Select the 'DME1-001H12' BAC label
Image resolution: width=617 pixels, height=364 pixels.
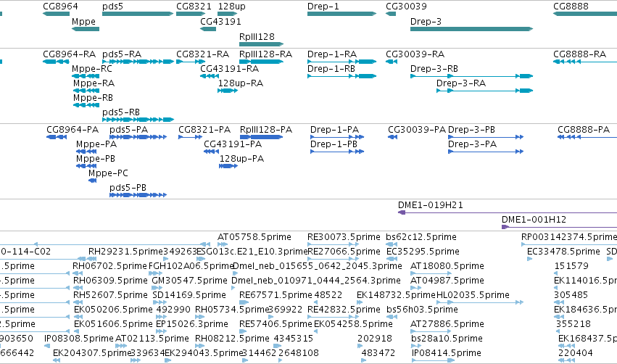[x=534, y=220]
